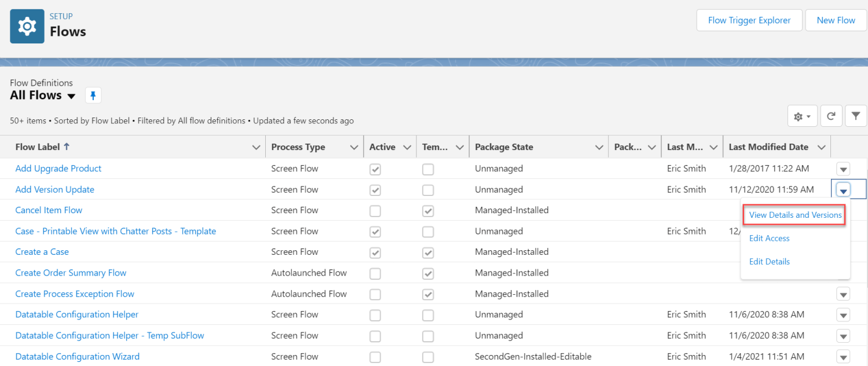Select View Details and Versions
Viewport: 868px width, 366px height.
tap(794, 214)
